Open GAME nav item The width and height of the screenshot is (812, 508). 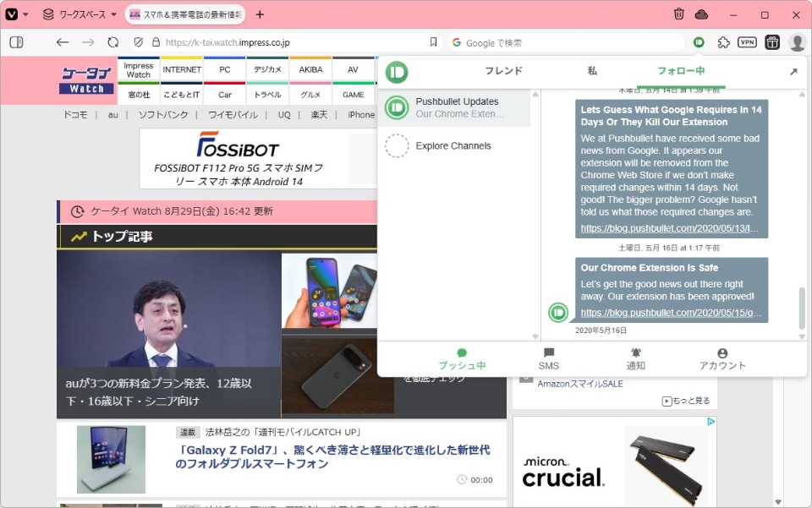pyautogui.click(x=354, y=95)
